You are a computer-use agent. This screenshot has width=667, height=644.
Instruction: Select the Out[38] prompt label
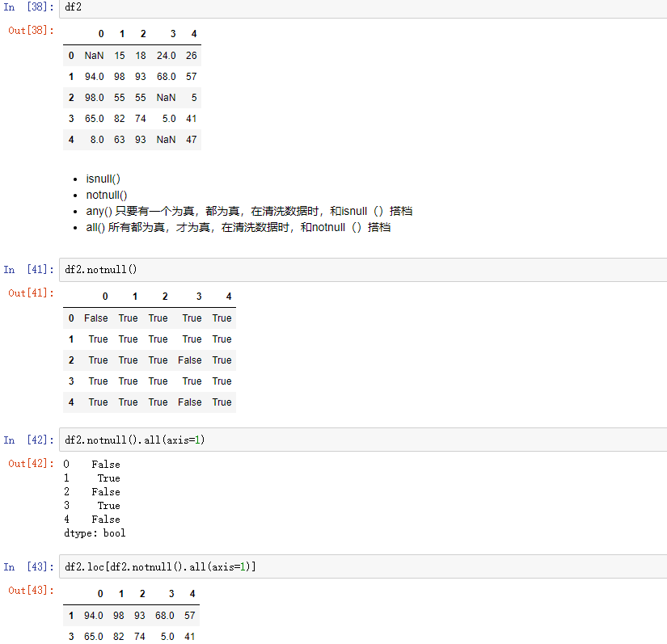pos(31,30)
